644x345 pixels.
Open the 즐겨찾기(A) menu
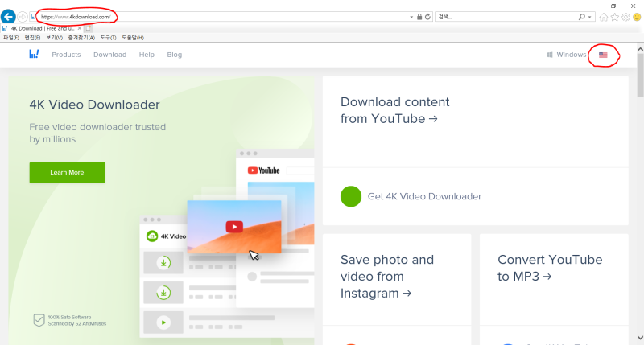pos(81,37)
